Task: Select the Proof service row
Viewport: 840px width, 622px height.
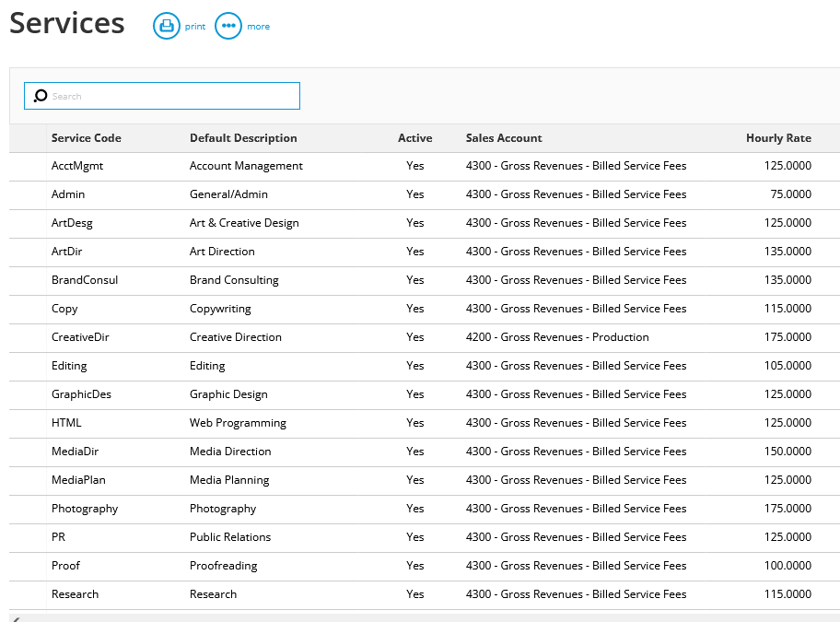Action: [x=425, y=567]
